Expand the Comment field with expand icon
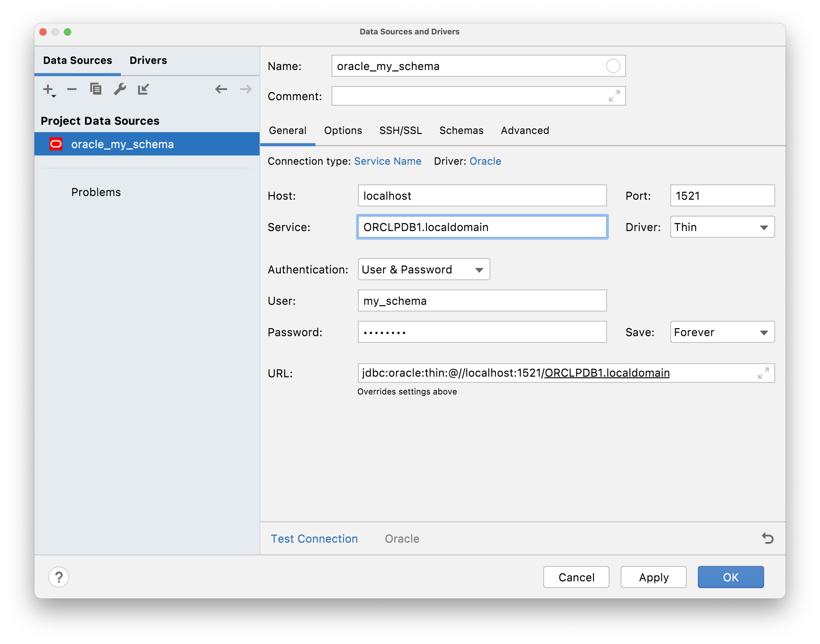 coord(614,96)
